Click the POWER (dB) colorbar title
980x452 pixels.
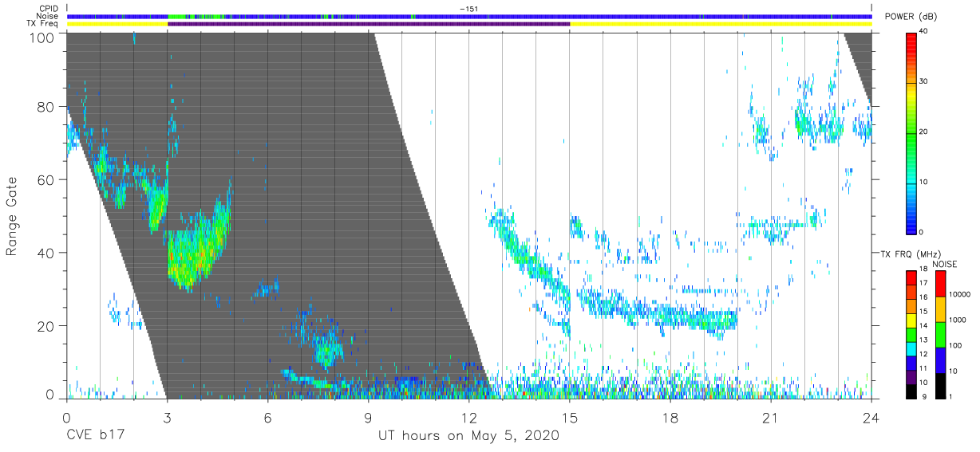911,17
